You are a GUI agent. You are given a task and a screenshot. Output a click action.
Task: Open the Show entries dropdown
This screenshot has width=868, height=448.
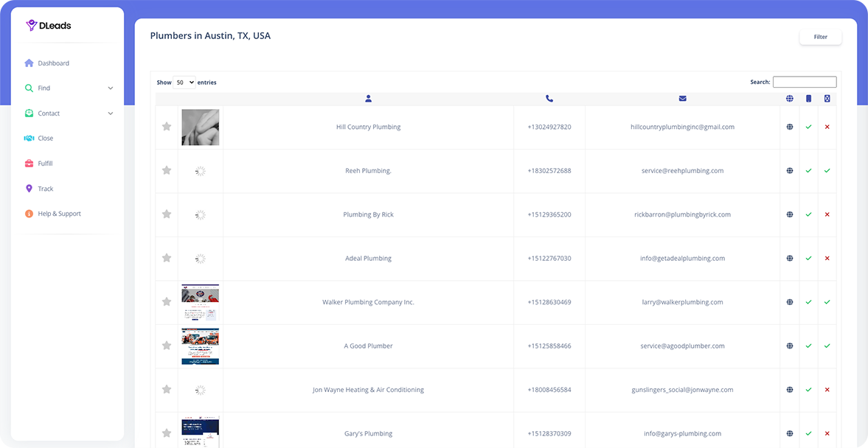point(183,82)
